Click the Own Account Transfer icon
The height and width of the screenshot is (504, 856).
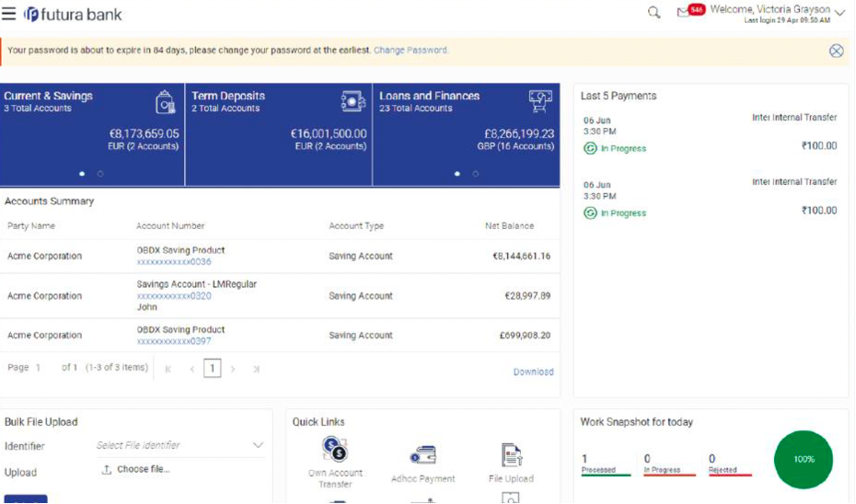(335, 450)
